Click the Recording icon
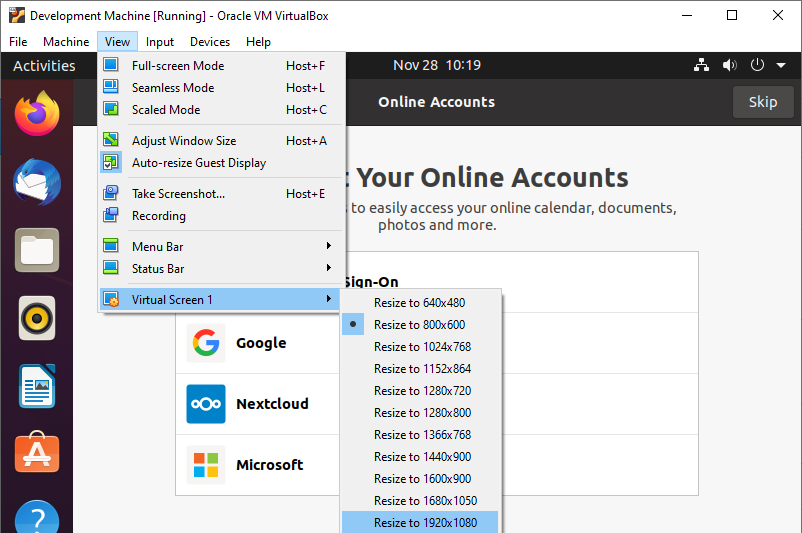 pyautogui.click(x=110, y=215)
